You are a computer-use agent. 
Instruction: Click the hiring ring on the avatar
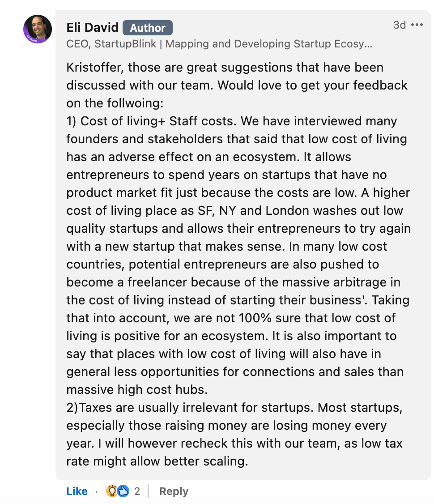[31, 39]
